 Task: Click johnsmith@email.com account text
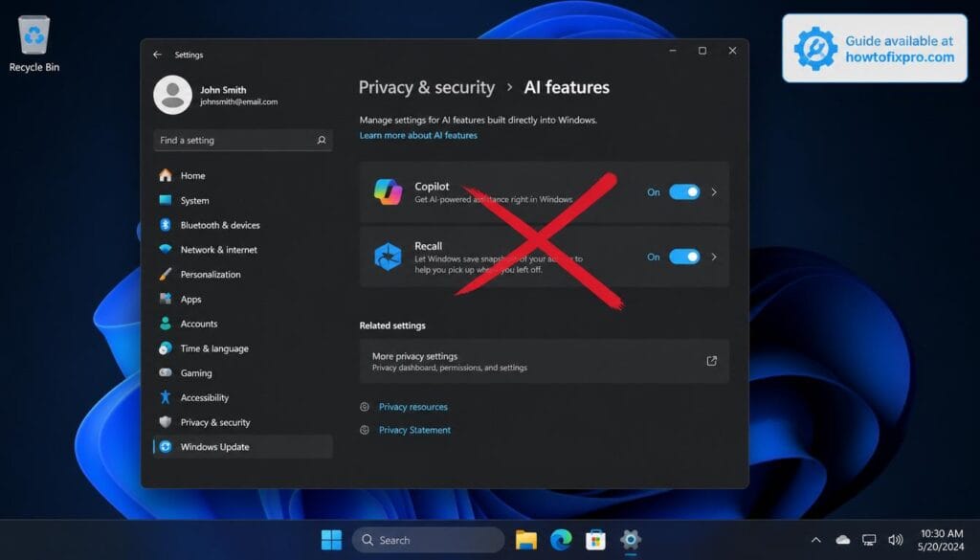pos(238,101)
